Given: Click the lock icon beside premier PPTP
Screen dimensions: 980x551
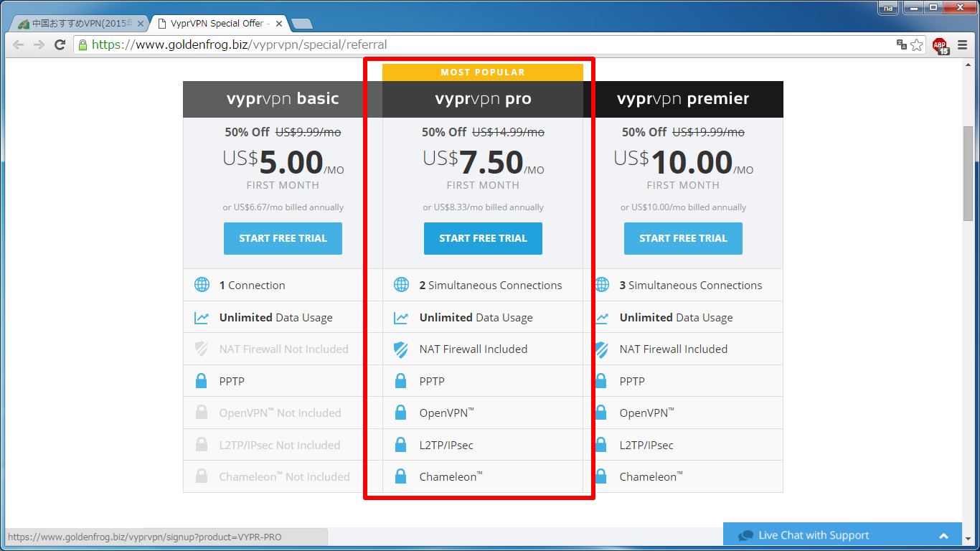Looking at the screenshot, I should tap(602, 381).
